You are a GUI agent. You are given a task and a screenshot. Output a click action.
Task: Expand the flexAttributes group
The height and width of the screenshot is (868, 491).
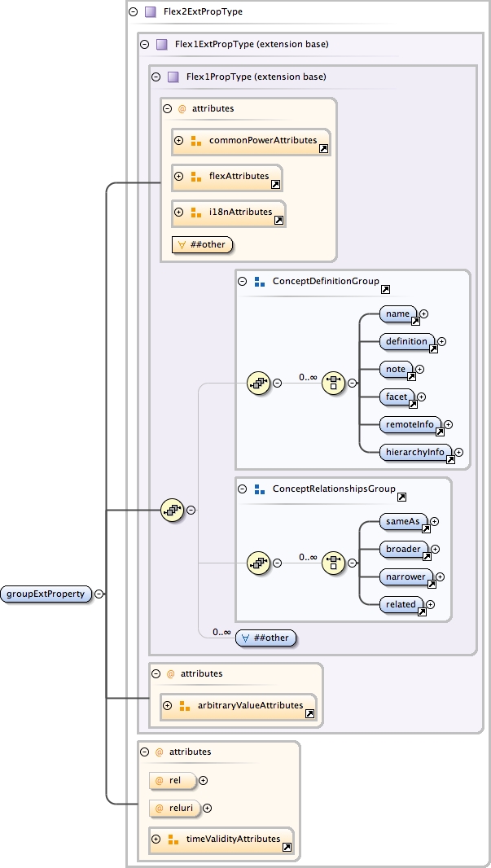[178, 176]
